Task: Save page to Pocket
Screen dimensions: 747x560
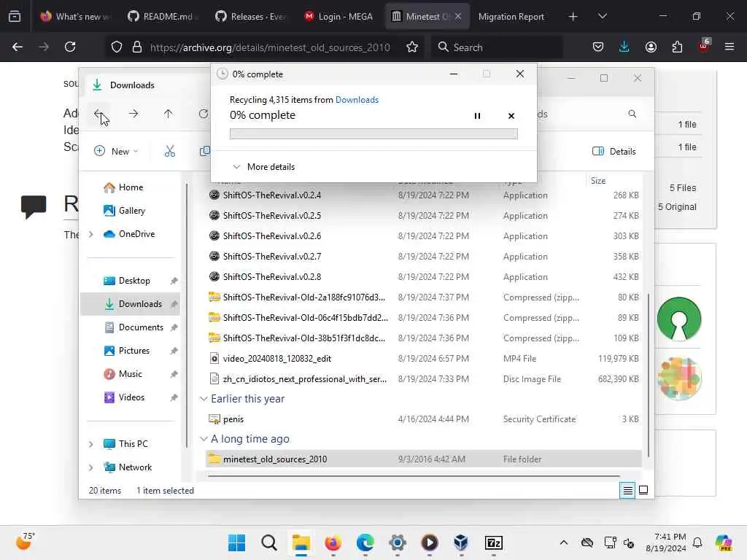Action: coord(598,47)
